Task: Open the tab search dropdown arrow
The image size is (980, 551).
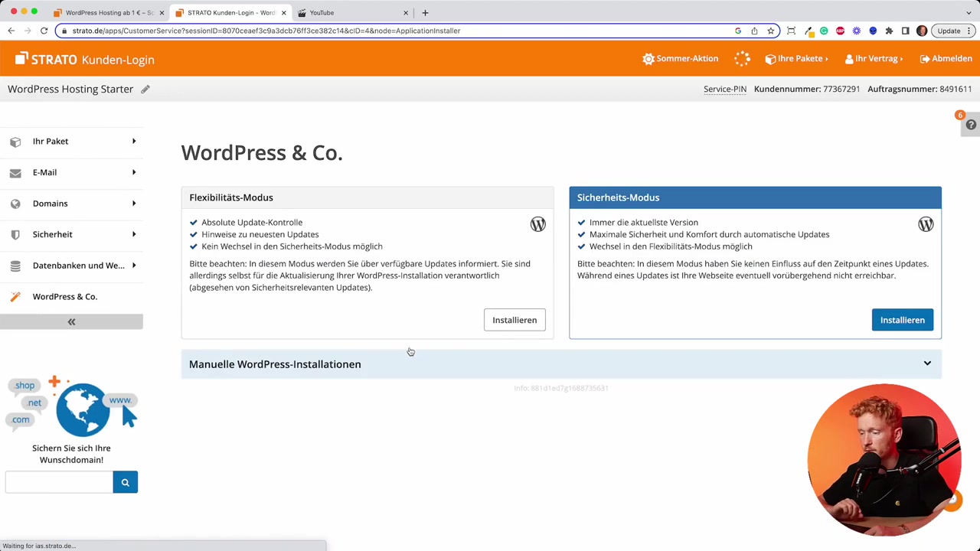Action: click(x=969, y=12)
